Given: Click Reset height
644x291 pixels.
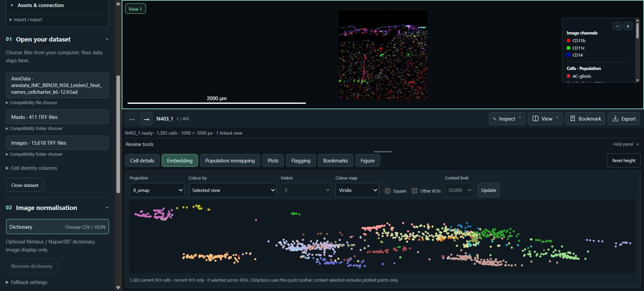Looking at the screenshot, I should pos(624,160).
